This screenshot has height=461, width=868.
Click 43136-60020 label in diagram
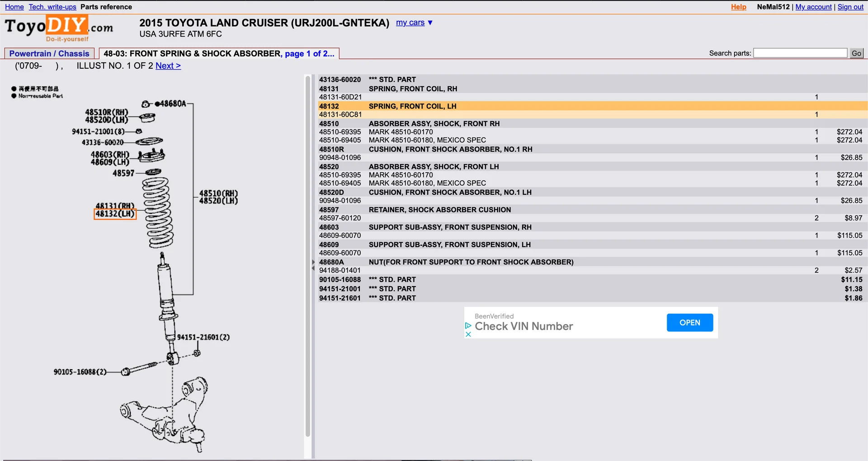point(103,142)
